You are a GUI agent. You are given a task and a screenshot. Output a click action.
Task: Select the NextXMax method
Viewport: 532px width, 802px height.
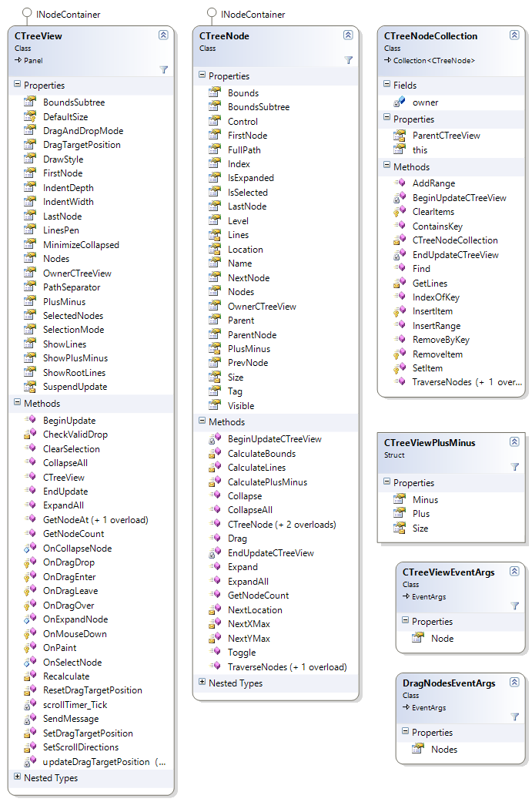pos(249,623)
